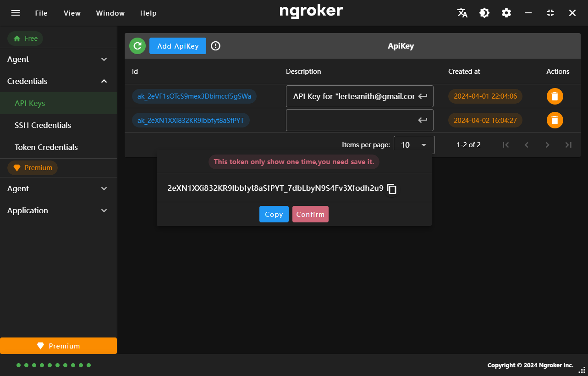This screenshot has height=376, width=588.
Task: Open the Items per page dropdown
Action: click(x=414, y=145)
